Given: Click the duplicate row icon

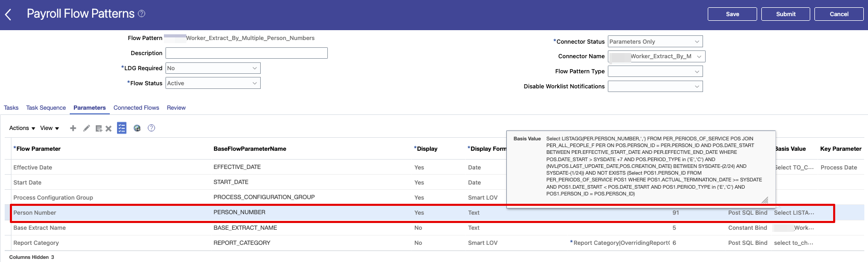Looking at the screenshot, I should coord(98,128).
